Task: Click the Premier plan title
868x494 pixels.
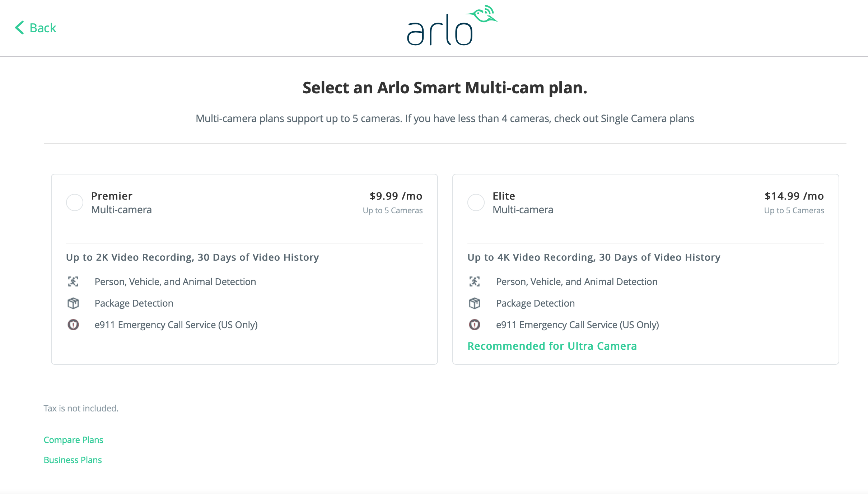Action: click(112, 196)
